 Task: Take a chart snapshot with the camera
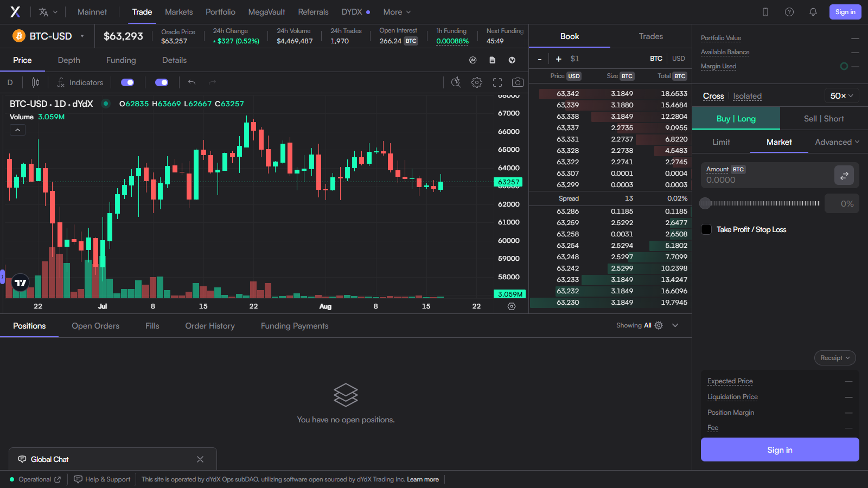(x=518, y=82)
